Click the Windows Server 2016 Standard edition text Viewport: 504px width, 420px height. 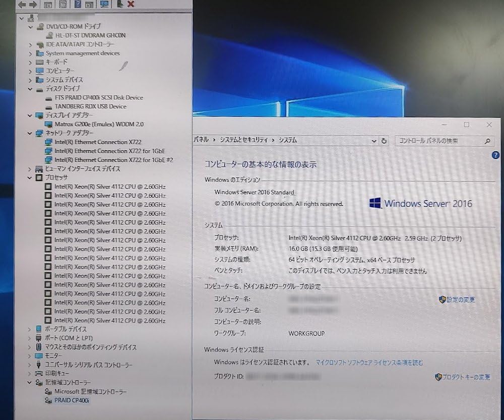254,192
